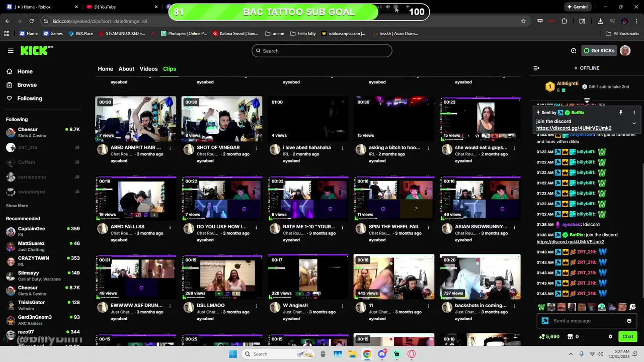Open the Kick hamburger sidebar menu
Image resolution: width=644 pixels, height=362 pixels.
pyautogui.click(x=11, y=51)
